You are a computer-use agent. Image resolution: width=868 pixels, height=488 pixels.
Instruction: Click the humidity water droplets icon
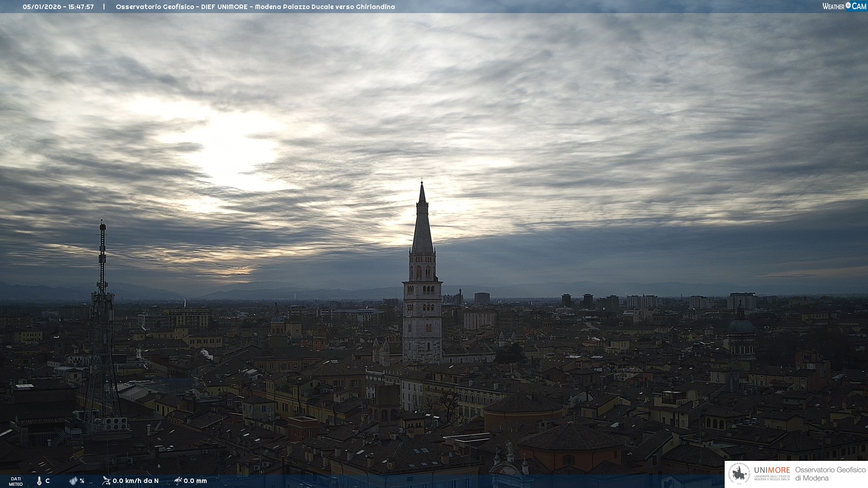click(x=73, y=481)
